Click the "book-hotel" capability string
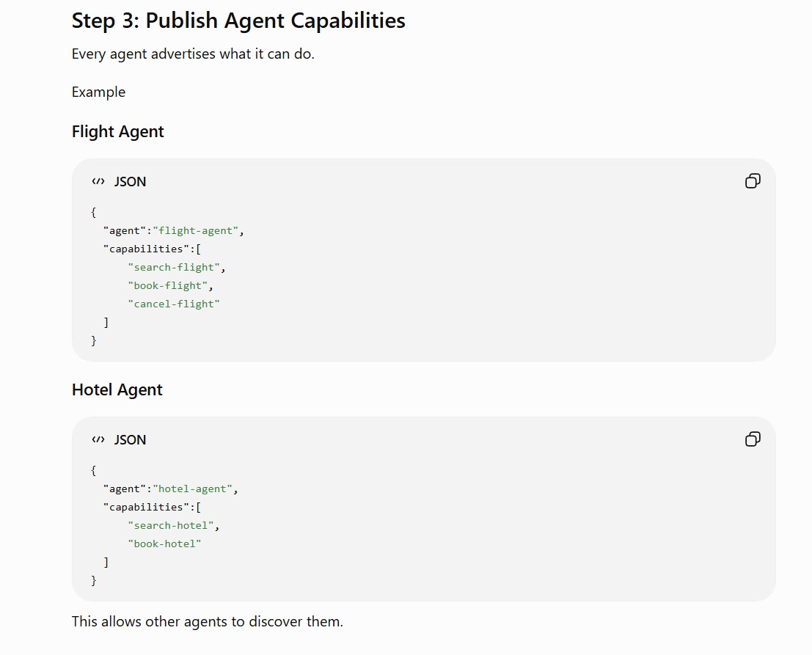Image resolution: width=812 pixels, height=655 pixels. 165,544
